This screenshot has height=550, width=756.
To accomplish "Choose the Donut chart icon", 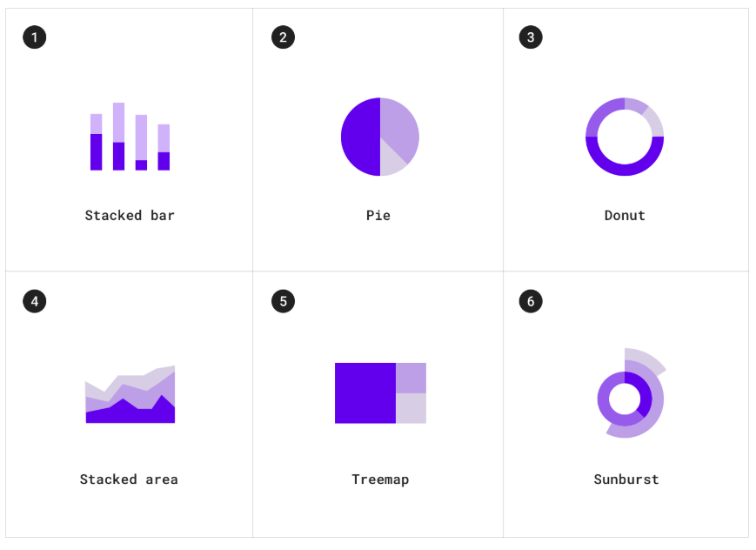I will click(625, 137).
